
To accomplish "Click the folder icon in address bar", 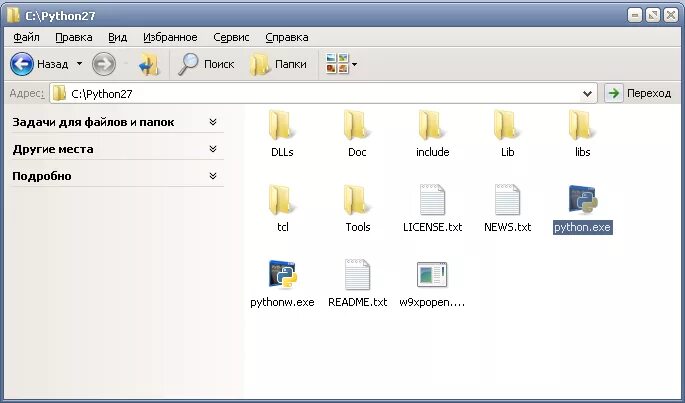I will coord(59,93).
